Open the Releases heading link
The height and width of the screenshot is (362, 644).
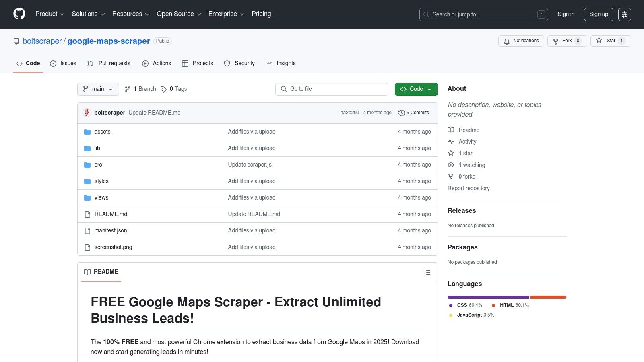(462, 210)
